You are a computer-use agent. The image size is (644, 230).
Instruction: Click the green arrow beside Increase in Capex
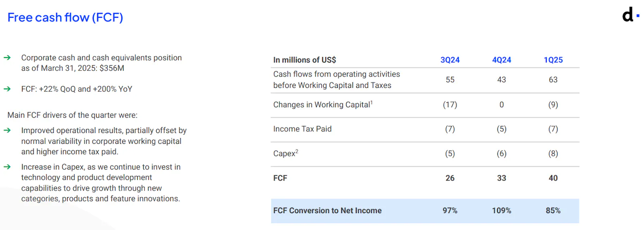7,166
